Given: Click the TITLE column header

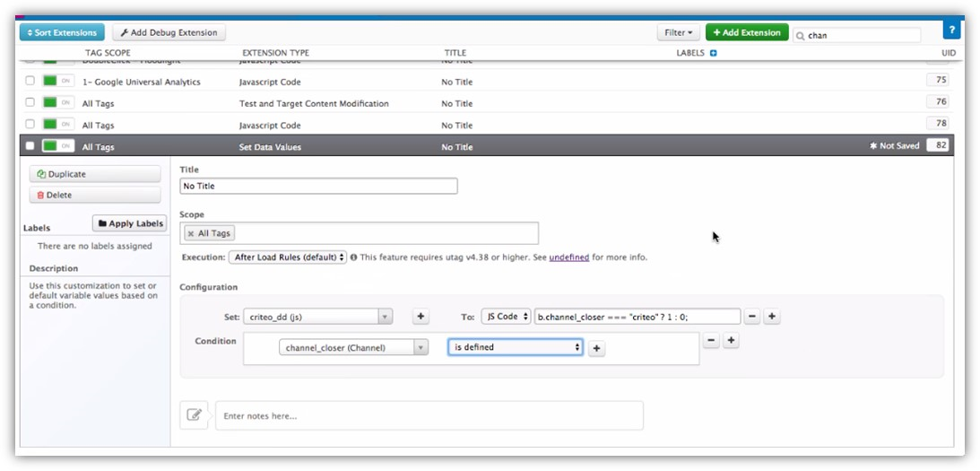Looking at the screenshot, I should point(455,53).
